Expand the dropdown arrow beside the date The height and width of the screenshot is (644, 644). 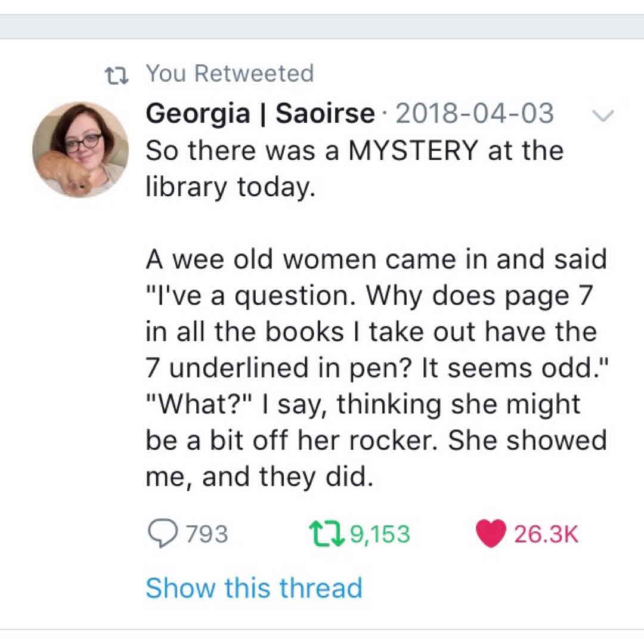click(x=604, y=116)
